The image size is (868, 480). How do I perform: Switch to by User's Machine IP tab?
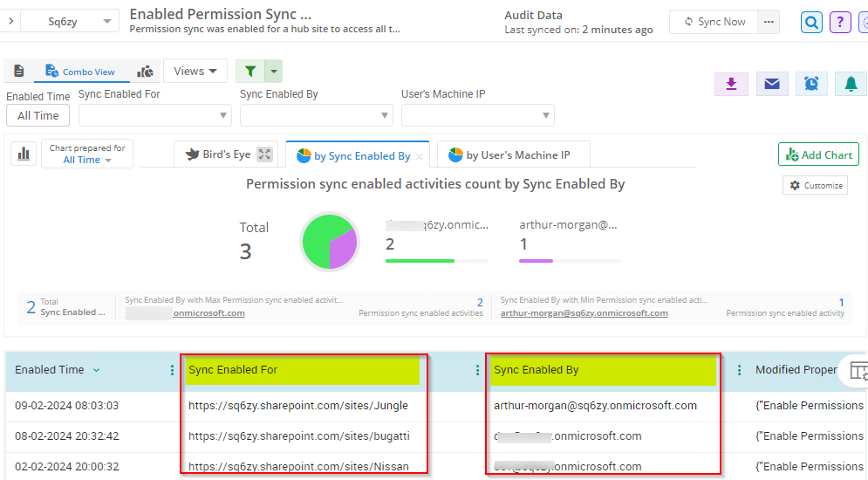(x=513, y=155)
